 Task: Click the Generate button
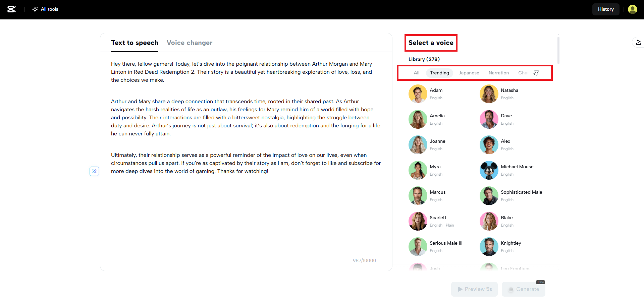coord(523,289)
